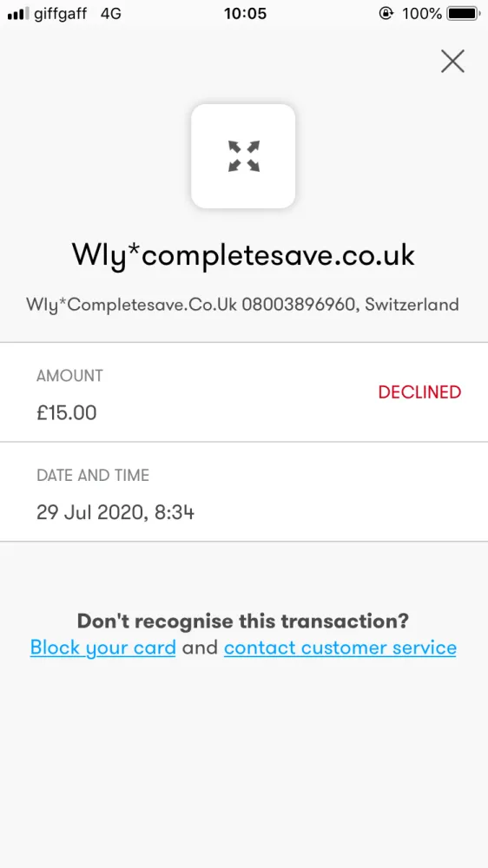Viewport: 488px width, 868px height.
Task: Tap the 10:05 clock in status bar
Action: pos(245,13)
